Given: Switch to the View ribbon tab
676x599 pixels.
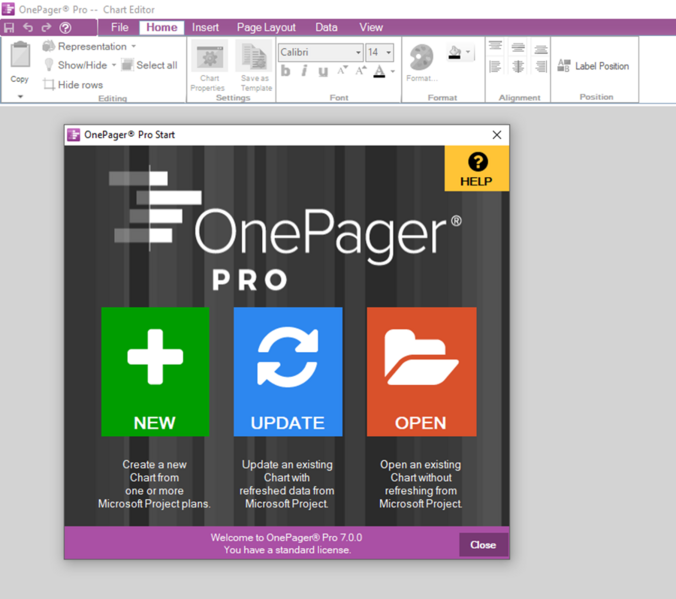Looking at the screenshot, I should (371, 28).
